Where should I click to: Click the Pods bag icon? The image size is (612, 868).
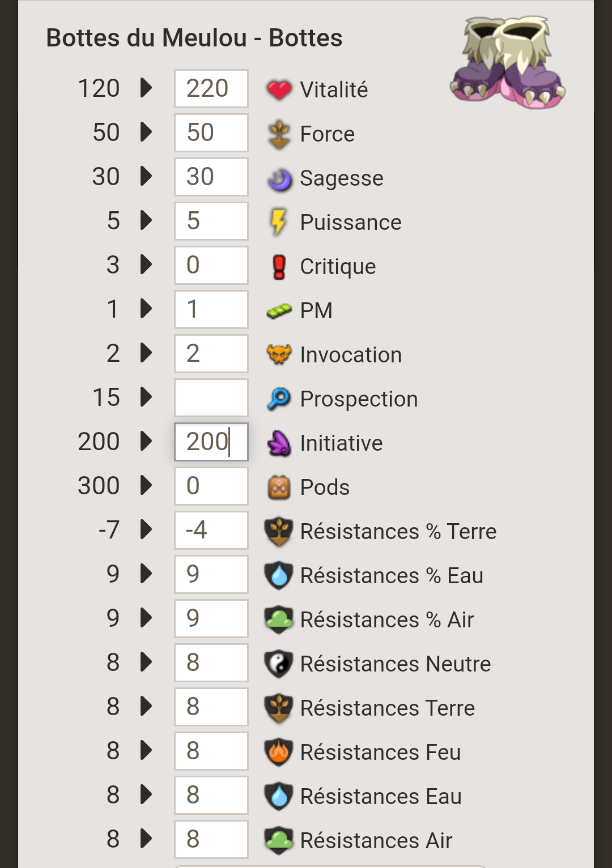(279, 487)
